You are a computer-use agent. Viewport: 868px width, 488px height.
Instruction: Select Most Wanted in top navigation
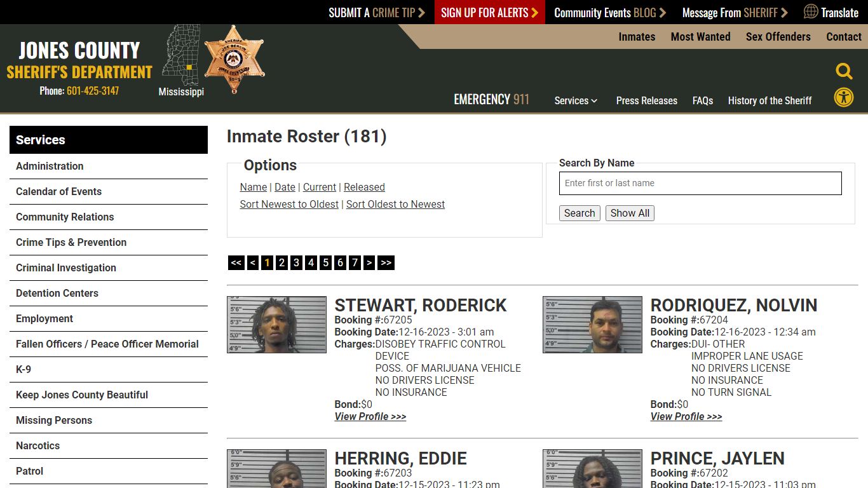coord(700,37)
